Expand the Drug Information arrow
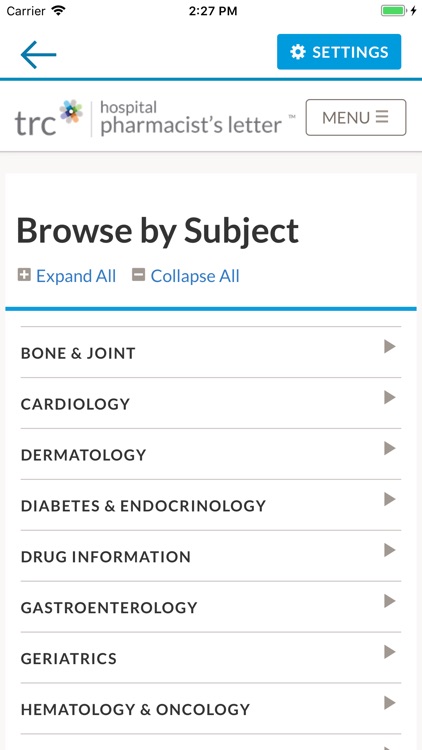The width and height of the screenshot is (422, 750). point(389,551)
